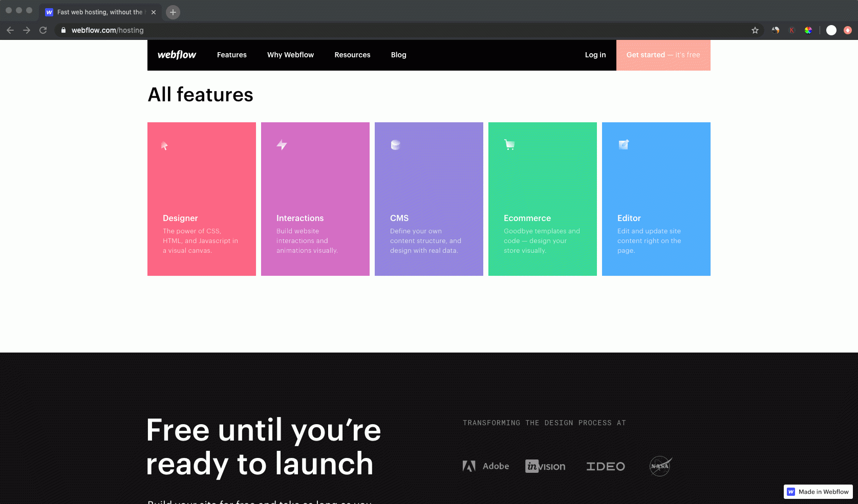Click the Ecommerce shopping cart icon
Viewport: 858px width, 504px height.
click(509, 145)
